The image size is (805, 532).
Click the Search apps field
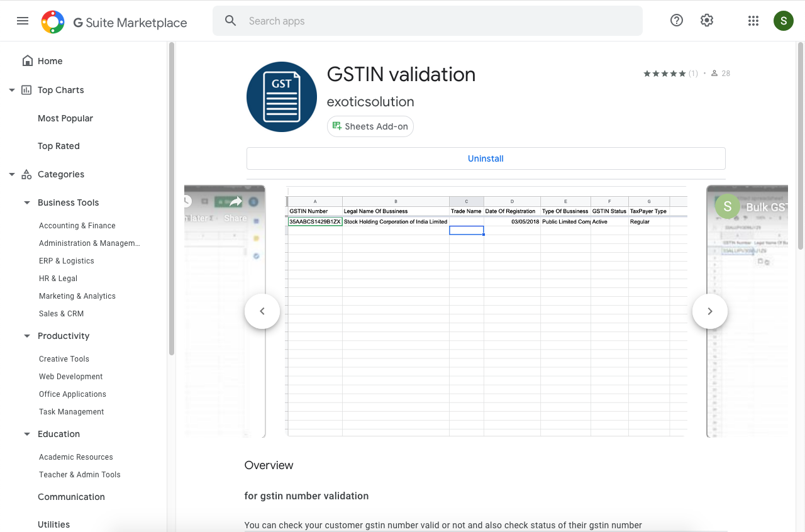click(428, 20)
